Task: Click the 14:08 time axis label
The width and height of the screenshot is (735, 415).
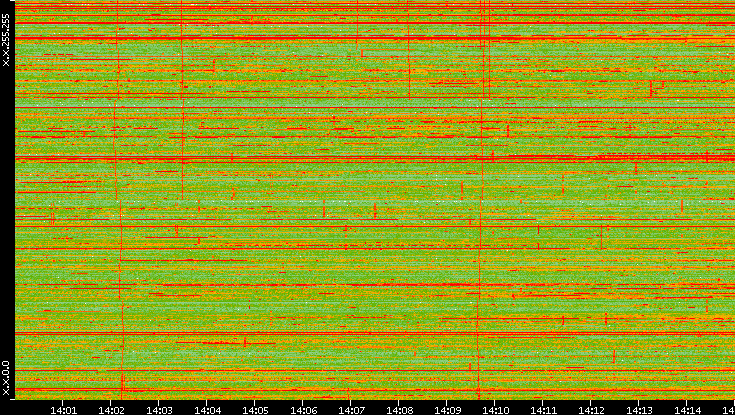Action: click(399, 410)
